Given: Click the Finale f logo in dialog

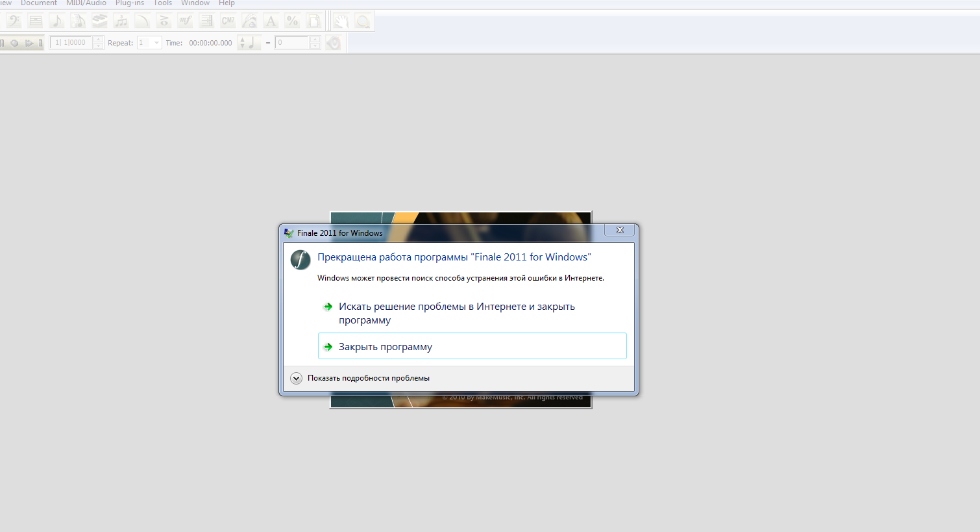Looking at the screenshot, I should tap(300, 260).
